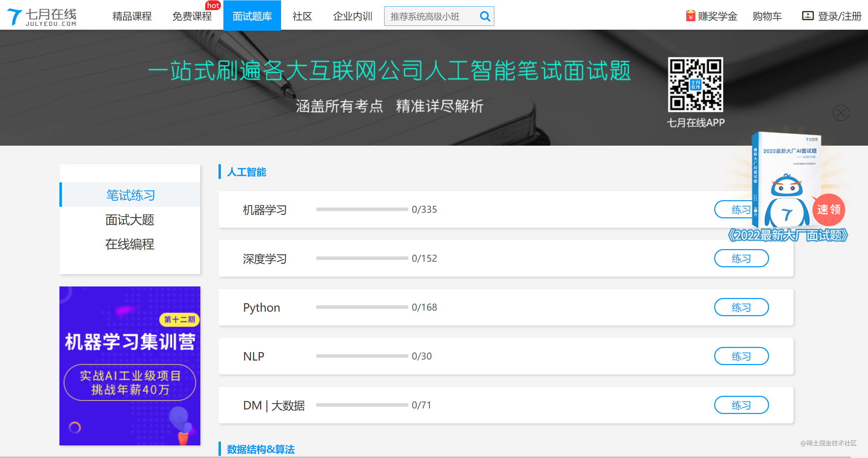Click the 七月在线 logo

(x=42, y=16)
